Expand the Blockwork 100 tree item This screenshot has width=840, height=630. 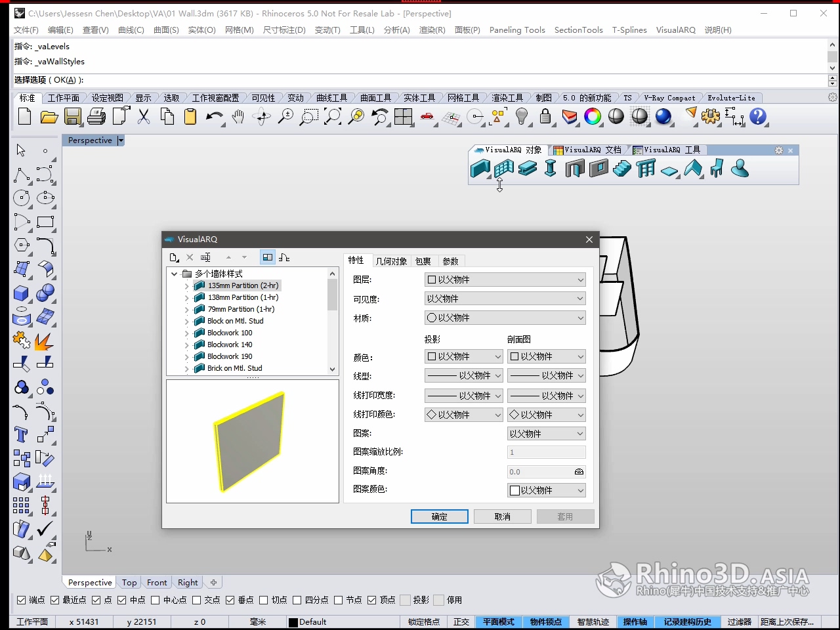186,333
